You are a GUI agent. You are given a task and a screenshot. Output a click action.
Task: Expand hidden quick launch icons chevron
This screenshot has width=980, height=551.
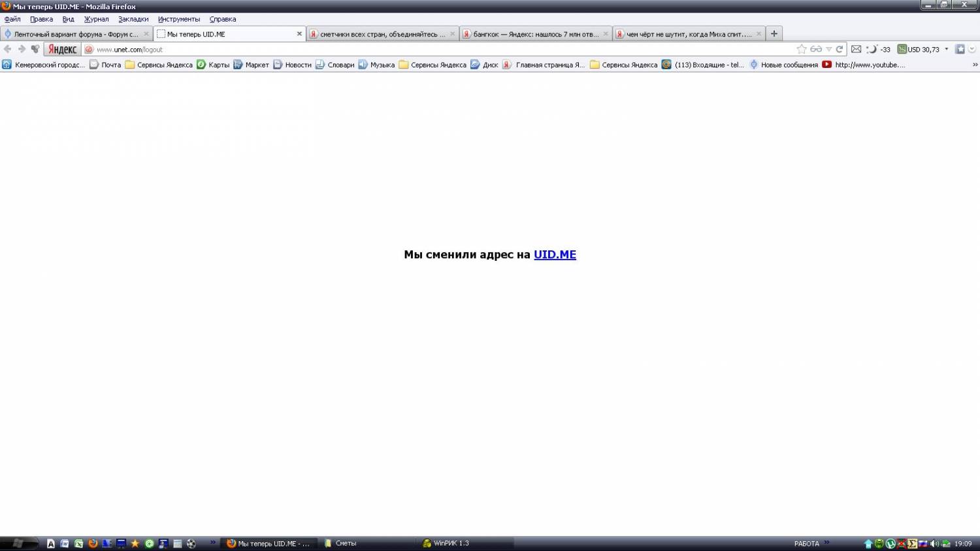point(212,543)
